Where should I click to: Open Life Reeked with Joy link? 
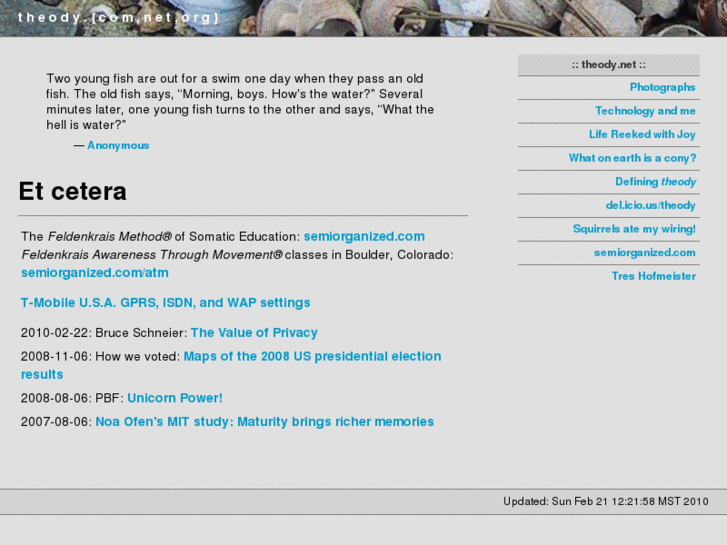point(642,134)
